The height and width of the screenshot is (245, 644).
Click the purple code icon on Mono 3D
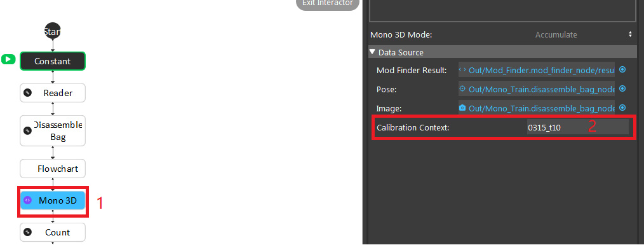click(x=27, y=200)
